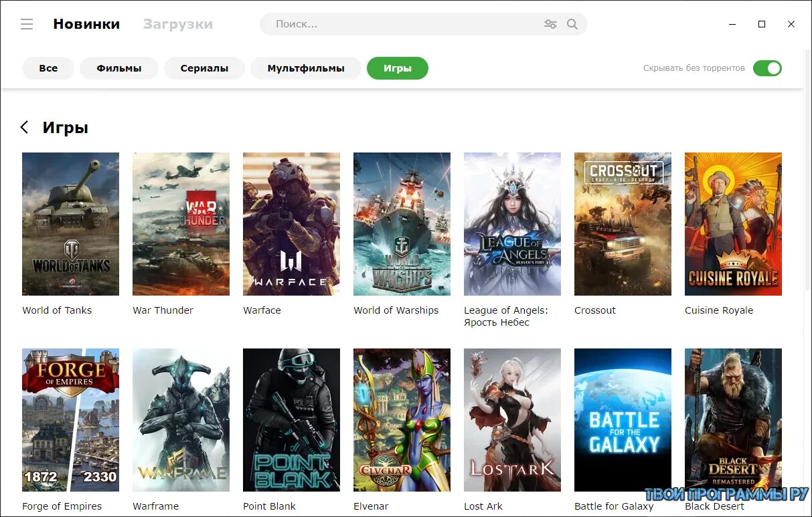
Task: Switch to the Загрузки tab
Action: [178, 24]
